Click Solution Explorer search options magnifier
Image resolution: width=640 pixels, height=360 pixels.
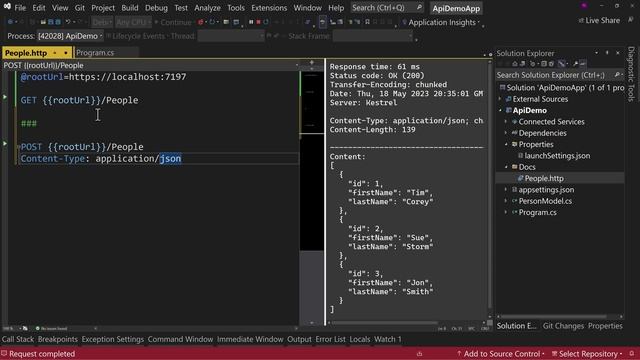(x=617, y=75)
